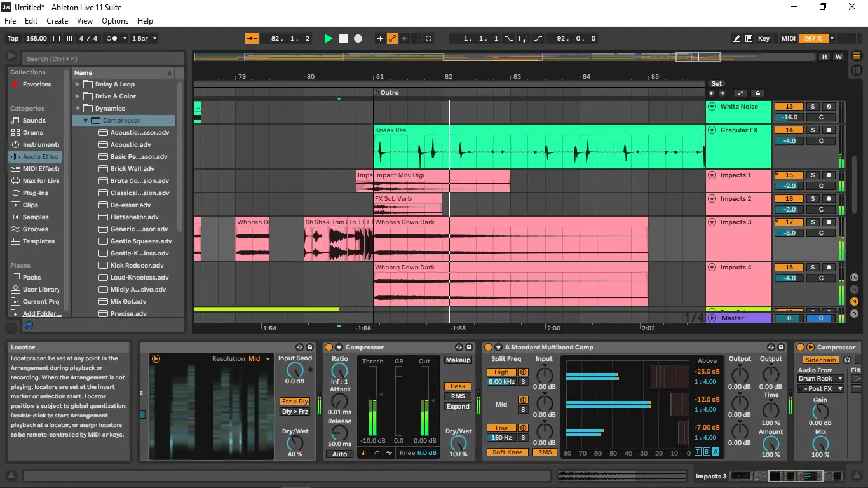Open the Samples category in browser
The image size is (868, 488).
(x=36, y=217)
